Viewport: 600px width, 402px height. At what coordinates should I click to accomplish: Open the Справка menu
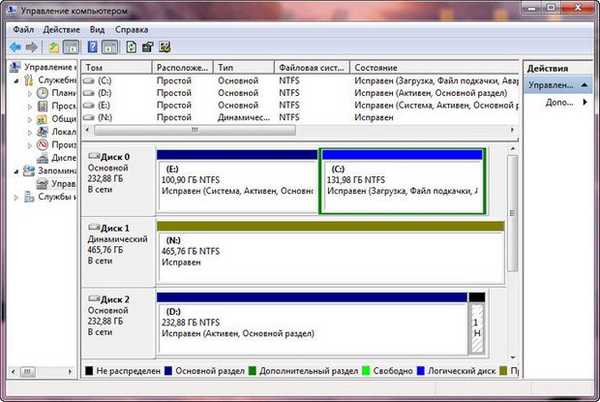(x=131, y=29)
